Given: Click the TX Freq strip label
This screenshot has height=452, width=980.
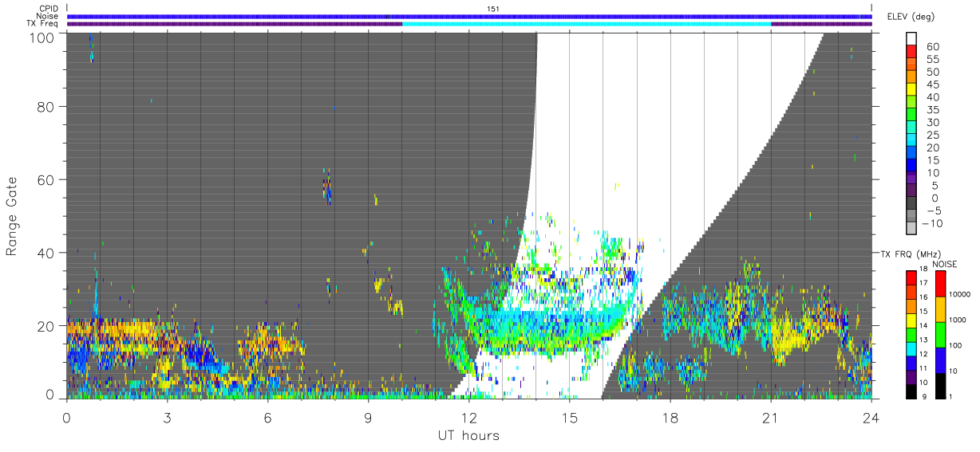Looking at the screenshot, I should (42, 24).
